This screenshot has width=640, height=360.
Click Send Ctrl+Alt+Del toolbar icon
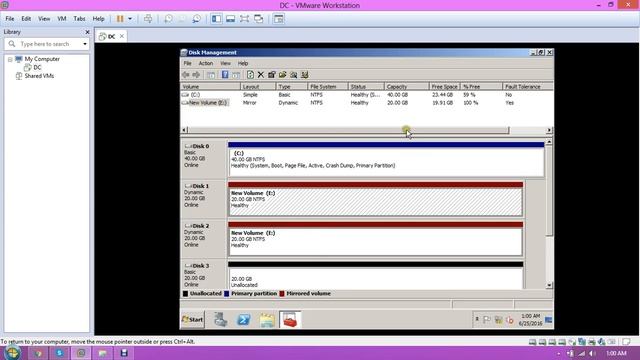(x=148, y=19)
